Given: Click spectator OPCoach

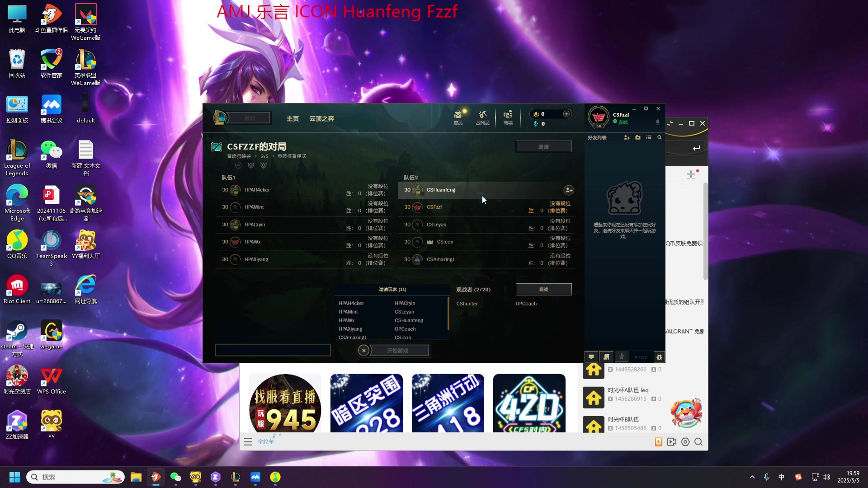Looking at the screenshot, I should (526, 304).
